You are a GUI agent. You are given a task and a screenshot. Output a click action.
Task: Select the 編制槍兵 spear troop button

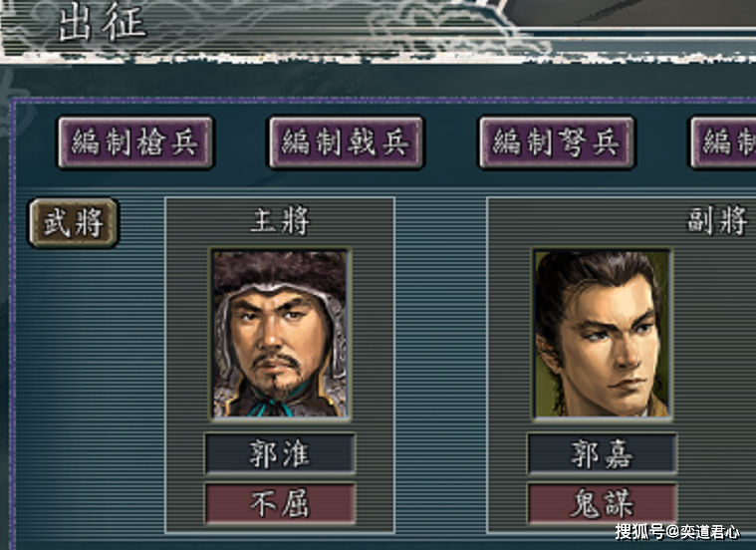pos(135,142)
